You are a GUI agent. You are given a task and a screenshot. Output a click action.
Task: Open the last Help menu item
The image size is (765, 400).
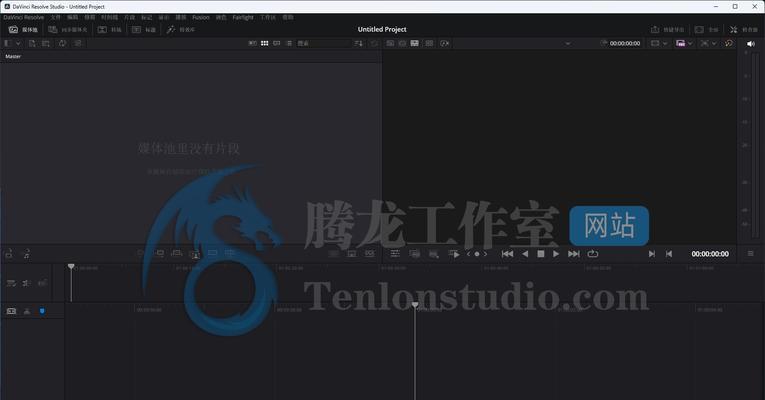[x=288, y=17]
